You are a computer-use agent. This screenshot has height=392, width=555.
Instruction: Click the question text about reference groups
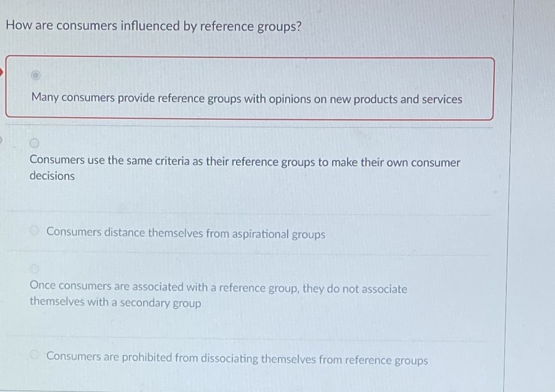click(x=153, y=25)
